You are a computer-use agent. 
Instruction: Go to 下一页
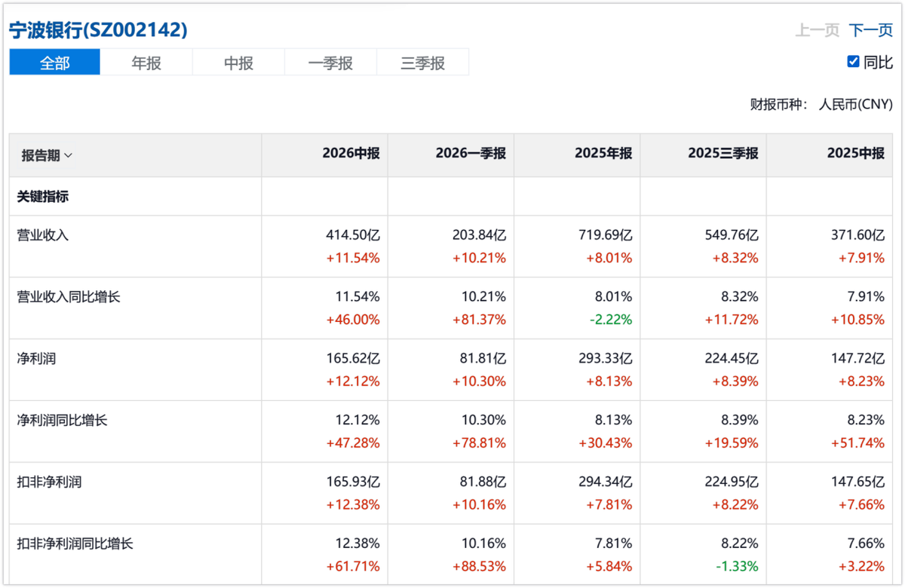click(x=871, y=30)
